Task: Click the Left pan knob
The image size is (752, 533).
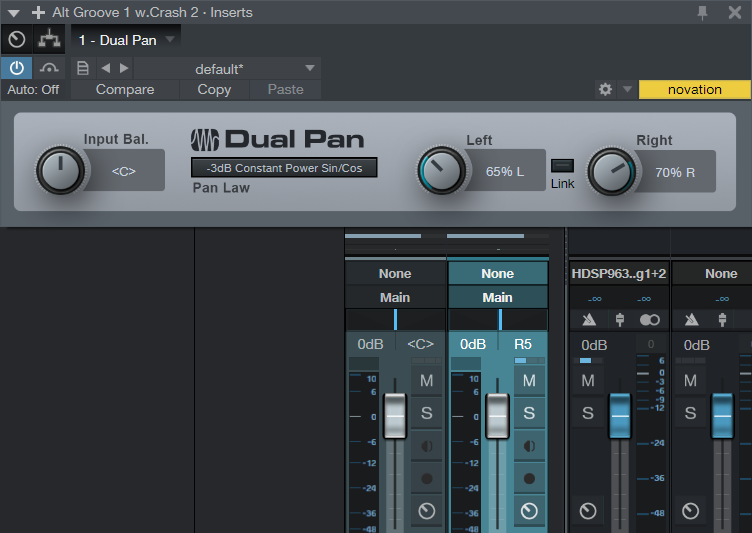Action: pos(441,171)
